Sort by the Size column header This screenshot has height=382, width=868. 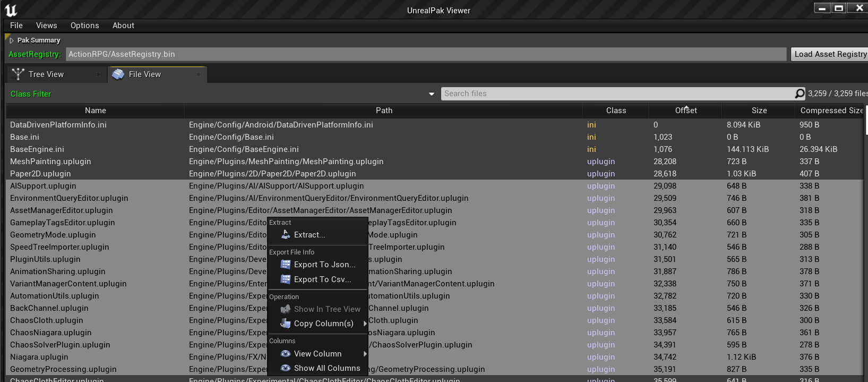[759, 111]
